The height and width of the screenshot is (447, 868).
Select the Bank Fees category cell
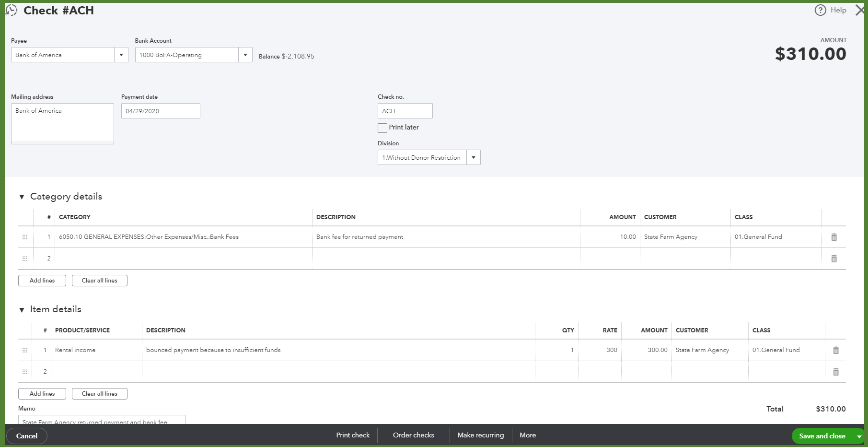pos(184,237)
